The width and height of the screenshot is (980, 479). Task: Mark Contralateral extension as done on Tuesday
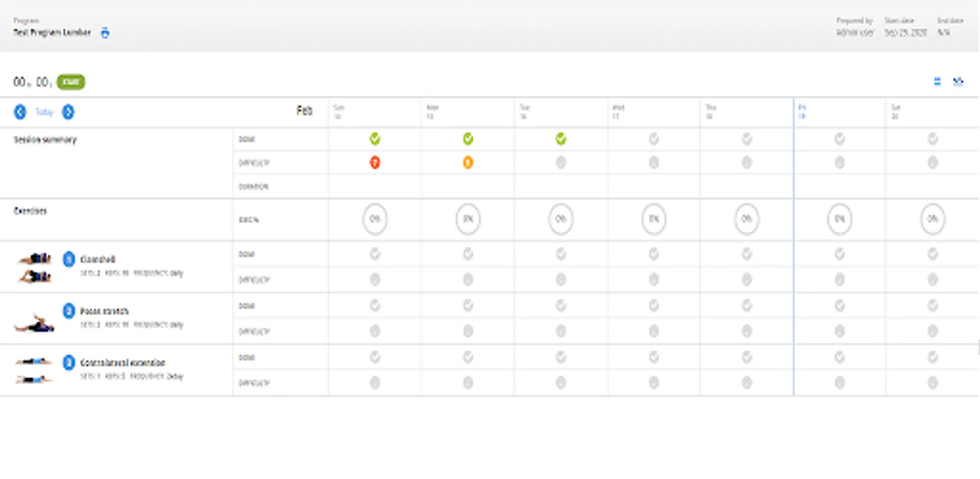561,357
